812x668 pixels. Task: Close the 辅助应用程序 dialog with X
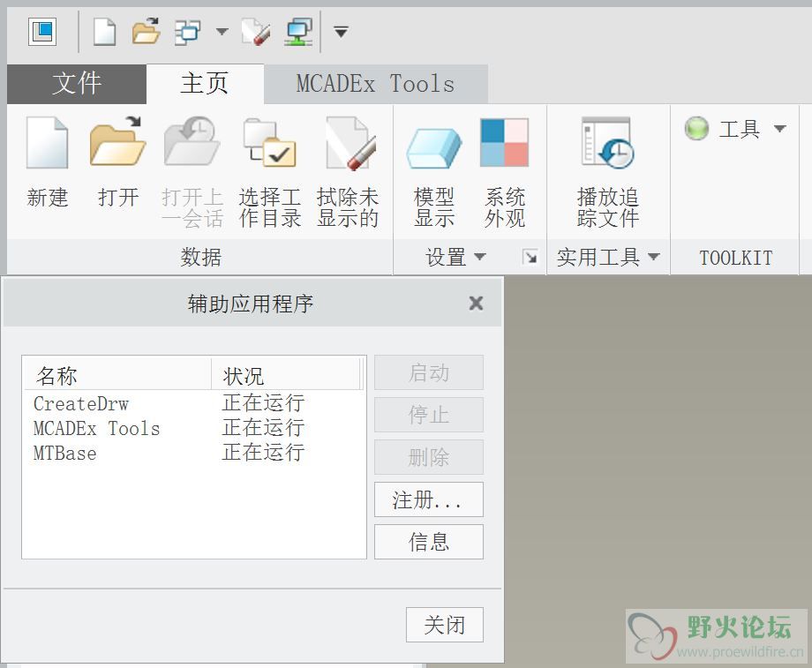point(476,303)
